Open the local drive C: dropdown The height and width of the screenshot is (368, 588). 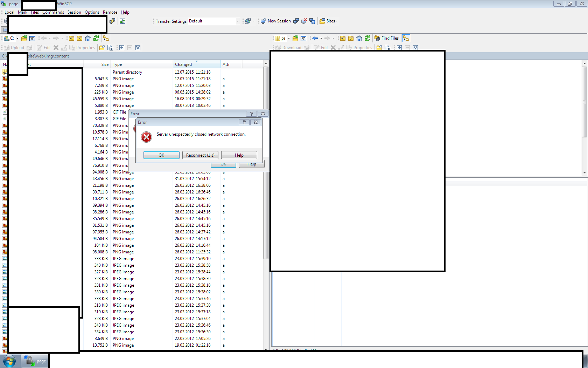[17, 38]
